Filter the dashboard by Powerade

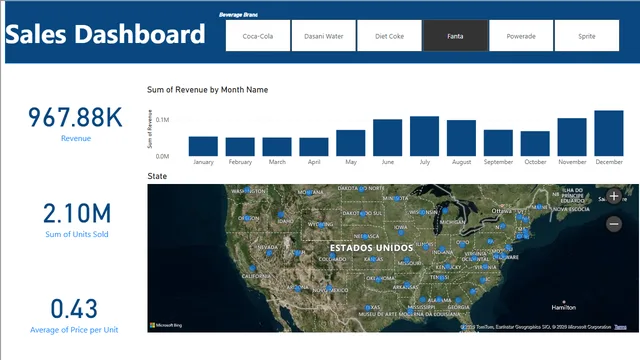(x=521, y=36)
